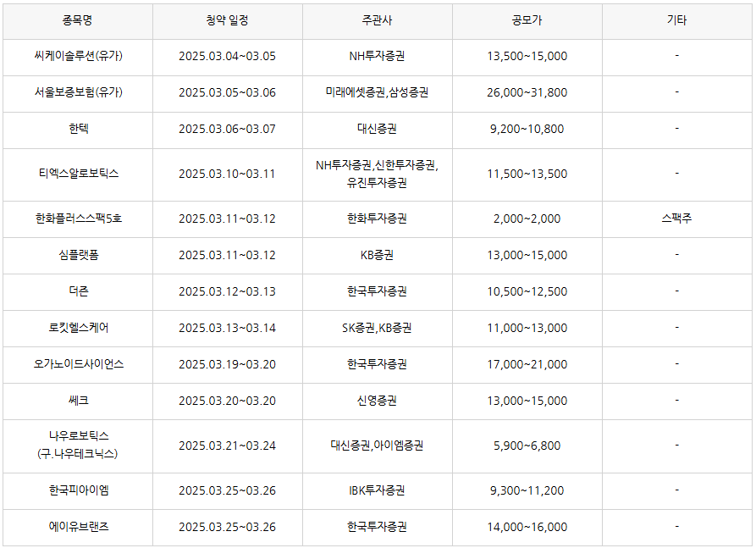Image resolution: width=756 pixels, height=548 pixels.
Task: Click the 심플랫폼 stock name
Action: tap(78, 255)
